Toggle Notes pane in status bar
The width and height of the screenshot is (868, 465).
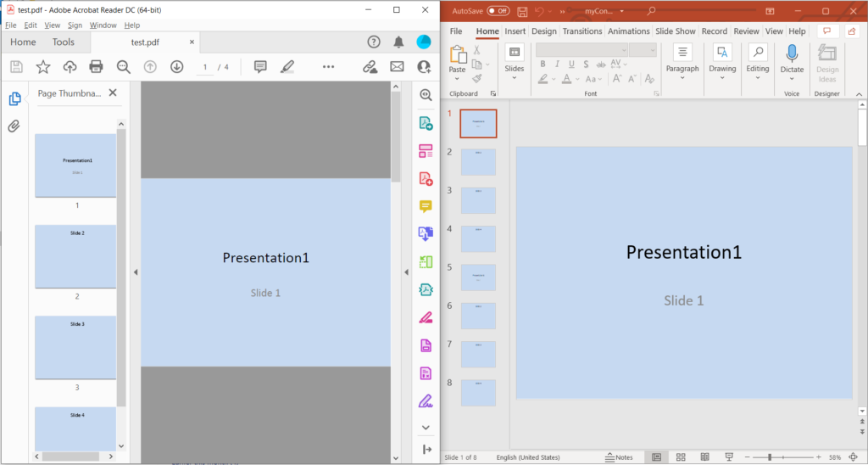point(619,457)
